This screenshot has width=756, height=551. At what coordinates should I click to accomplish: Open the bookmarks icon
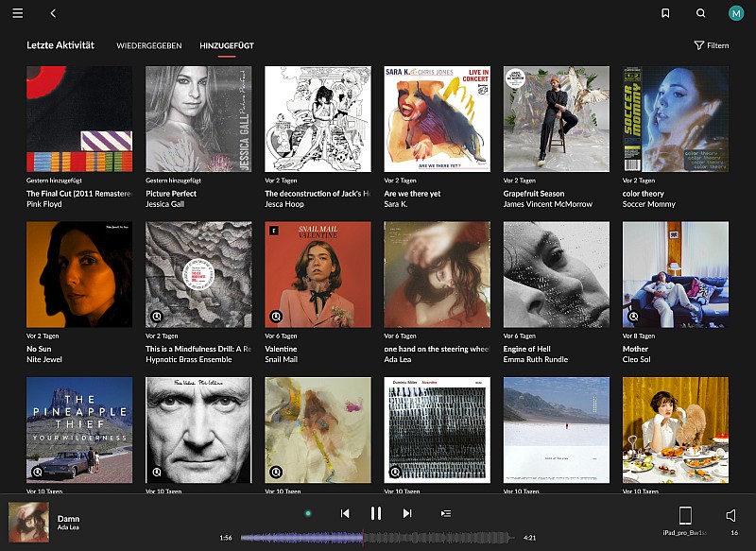[665, 13]
